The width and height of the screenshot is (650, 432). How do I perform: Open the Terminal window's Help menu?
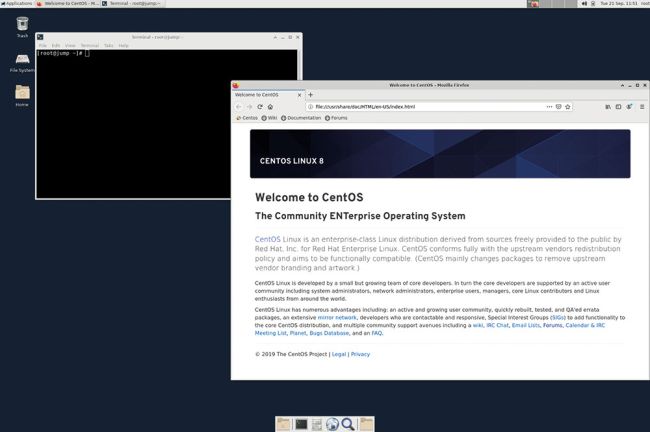point(124,46)
